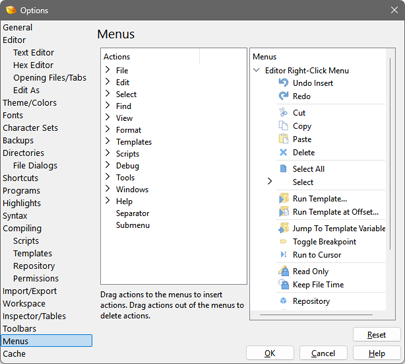405x364 pixels.
Task: Click the Menus column header
Action: [x=265, y=56]
